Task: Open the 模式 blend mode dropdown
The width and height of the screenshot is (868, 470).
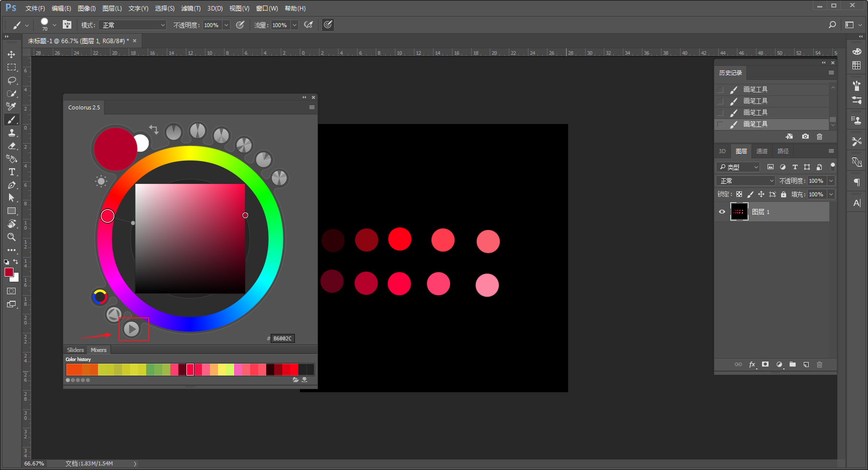Action: 133,25
